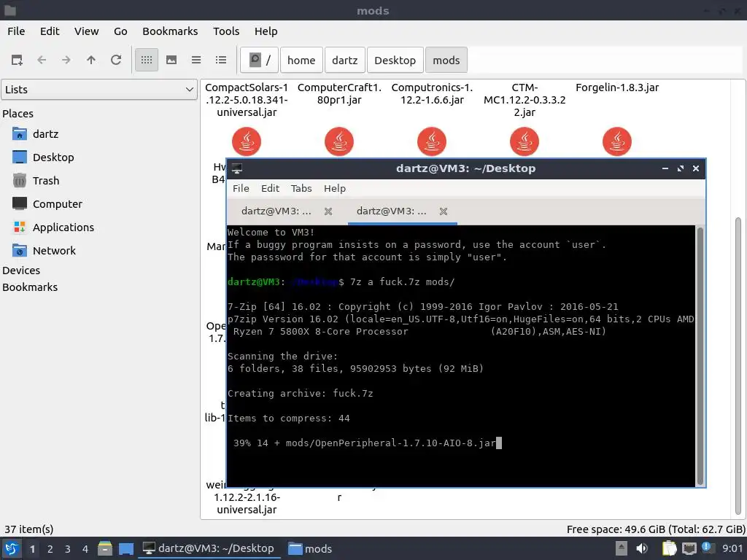Switch to detailed list view mode
Viewport: 747px width, 560px height.
point(220,60)
